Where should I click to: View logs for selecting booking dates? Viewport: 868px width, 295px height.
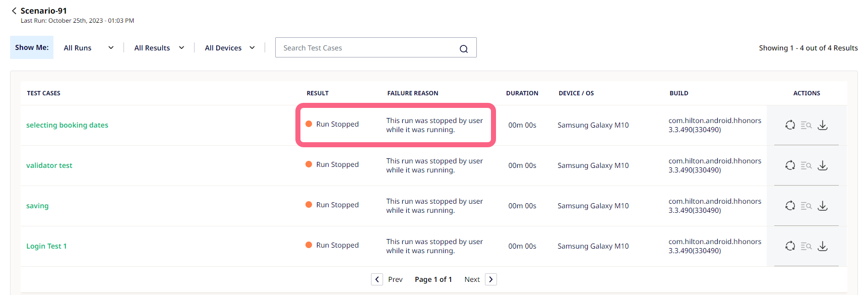pos(806,125)
